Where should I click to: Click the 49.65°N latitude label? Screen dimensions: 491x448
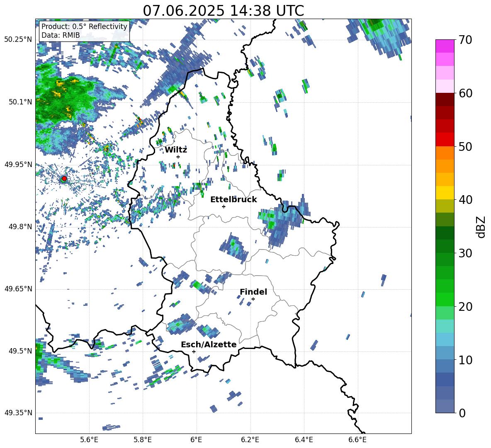18,289
